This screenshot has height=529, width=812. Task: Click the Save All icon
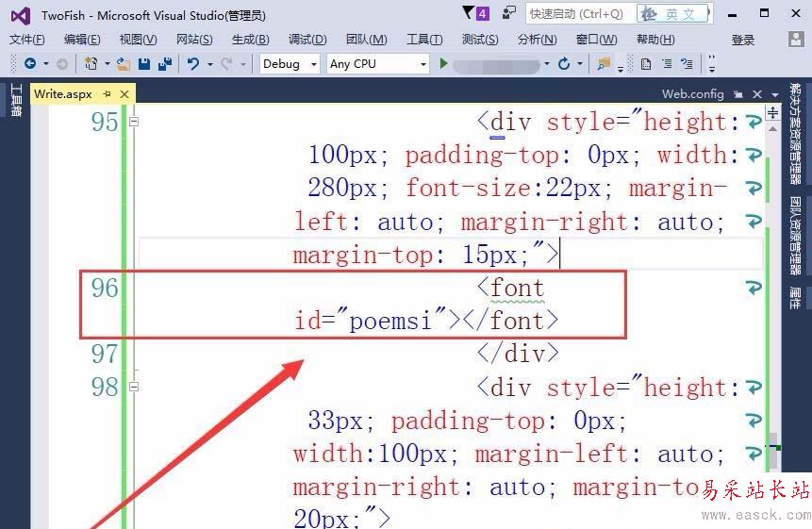tap(165, 64)
